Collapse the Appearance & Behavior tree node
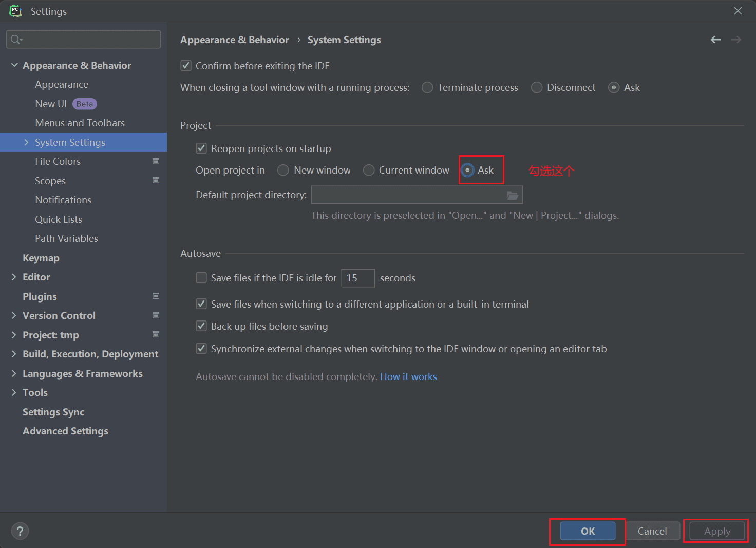 14,65
